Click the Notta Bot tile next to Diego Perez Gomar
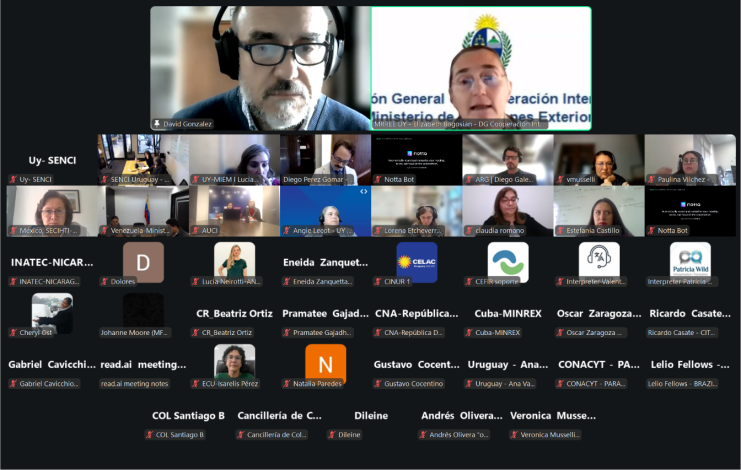 (x=417, y=160)
